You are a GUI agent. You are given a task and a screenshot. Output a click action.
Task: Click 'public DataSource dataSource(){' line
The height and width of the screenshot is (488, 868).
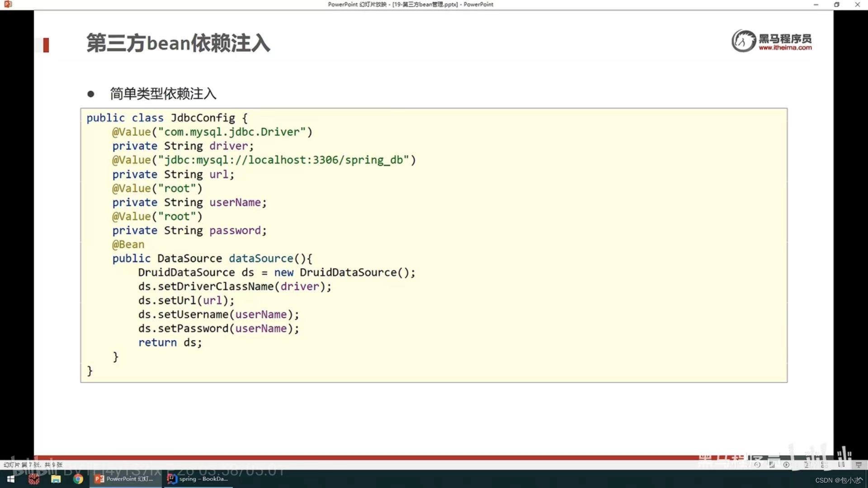pos(212,258)
